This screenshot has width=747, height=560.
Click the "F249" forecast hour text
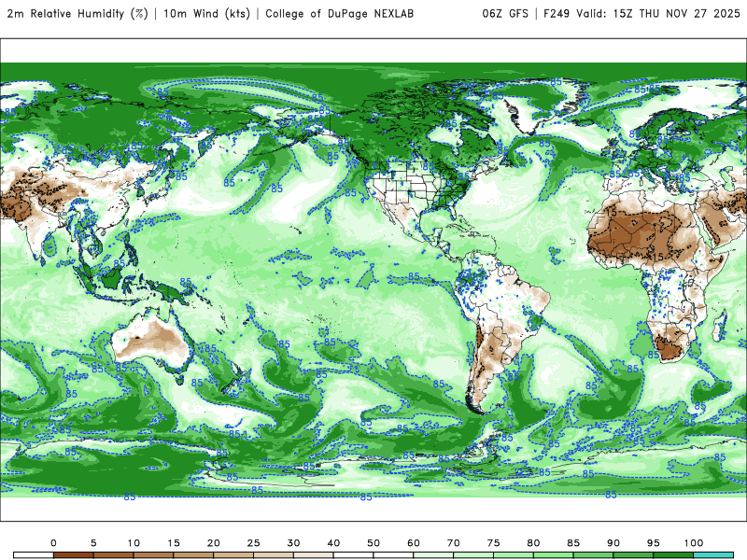tap(557, 13)
